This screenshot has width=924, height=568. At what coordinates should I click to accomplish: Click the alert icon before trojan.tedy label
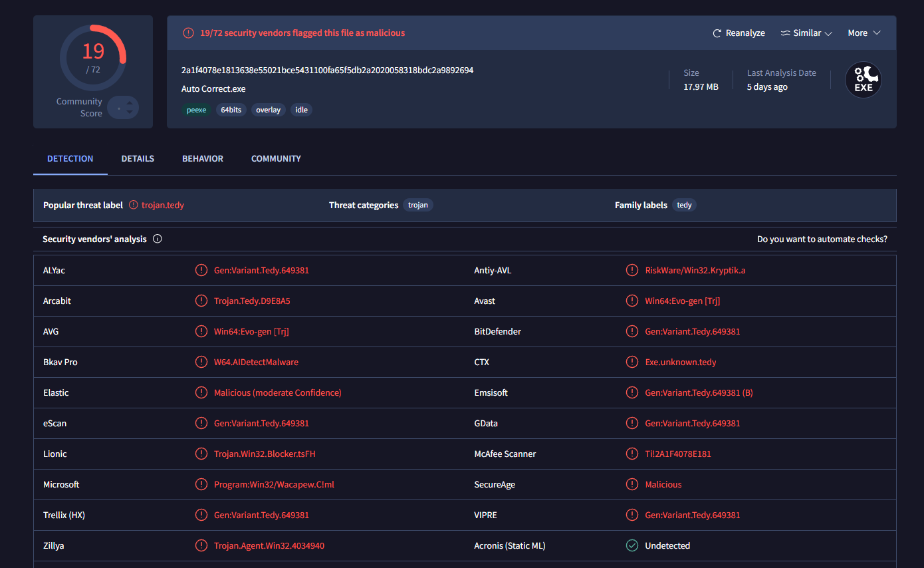tap(134, 205)
